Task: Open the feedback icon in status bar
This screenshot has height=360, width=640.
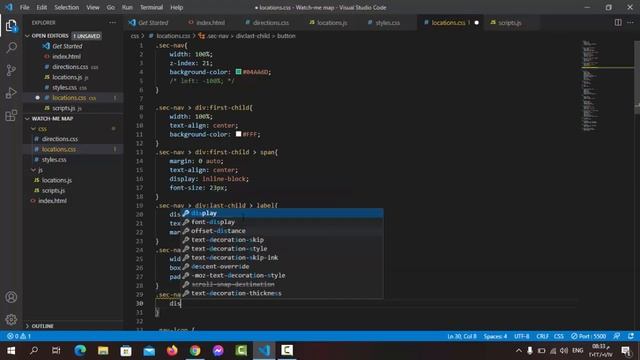Action: (x=617, y=336)
